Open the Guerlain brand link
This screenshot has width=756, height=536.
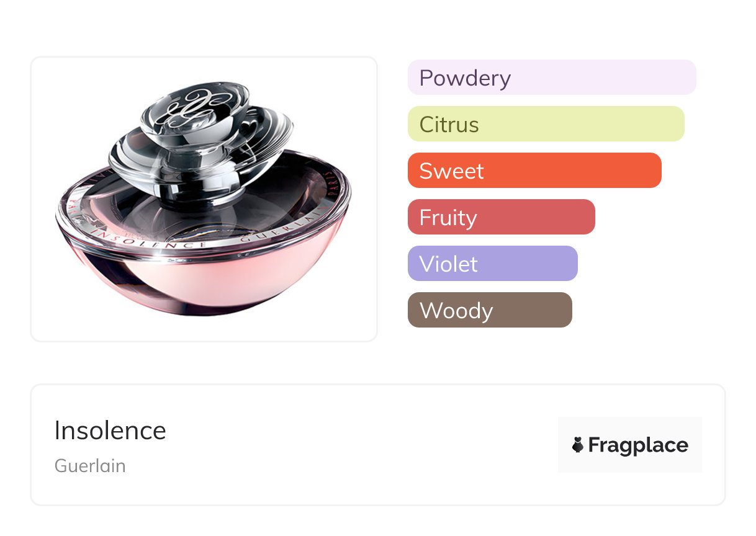coord(90,466)
